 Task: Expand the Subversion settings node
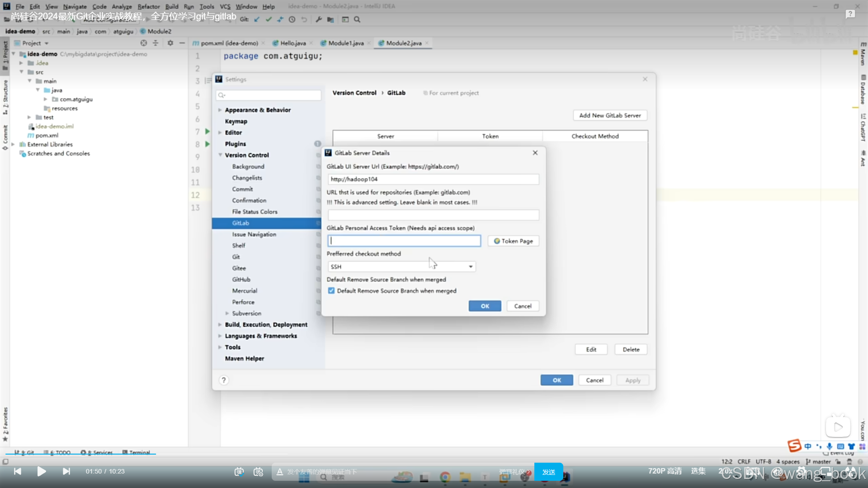(227, 313)
